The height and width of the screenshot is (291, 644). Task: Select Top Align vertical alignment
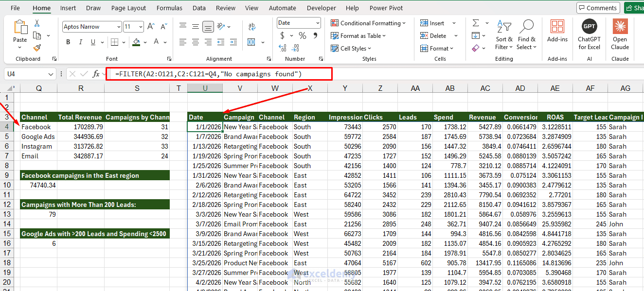182,27
